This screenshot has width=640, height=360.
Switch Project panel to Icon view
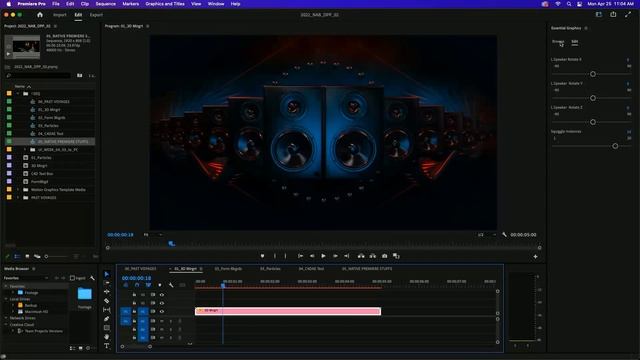click(27, 256)
